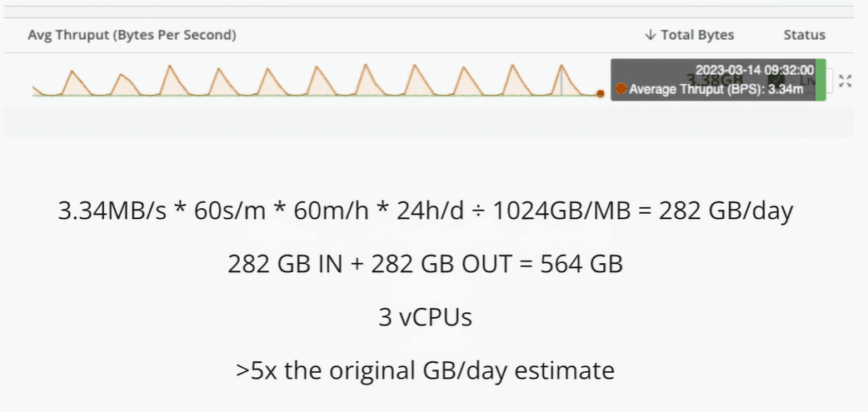The height and width of the screenshot is (412, 868).
Task: Click the >5x original GB/day estimate text
Action: click(x=425, y=369)
